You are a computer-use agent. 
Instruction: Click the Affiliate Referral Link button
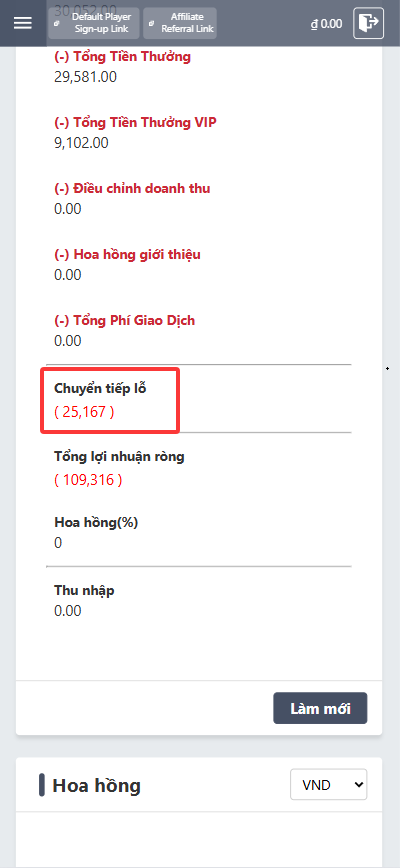pyautogui.click(x=180, y=23)
